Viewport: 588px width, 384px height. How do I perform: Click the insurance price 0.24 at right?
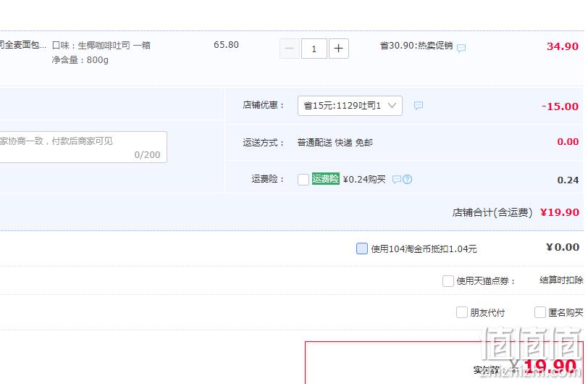tap(568, 180)
